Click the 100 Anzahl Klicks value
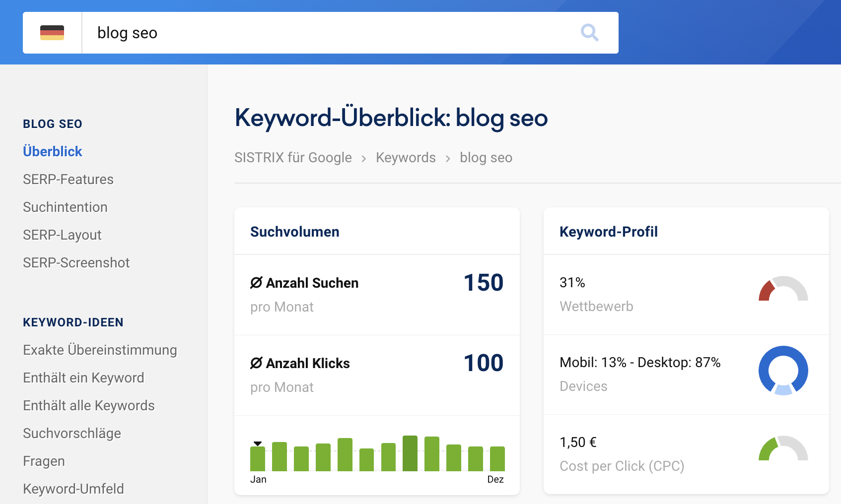The height and width of the screenshot is (504, 841). point(484,363)
